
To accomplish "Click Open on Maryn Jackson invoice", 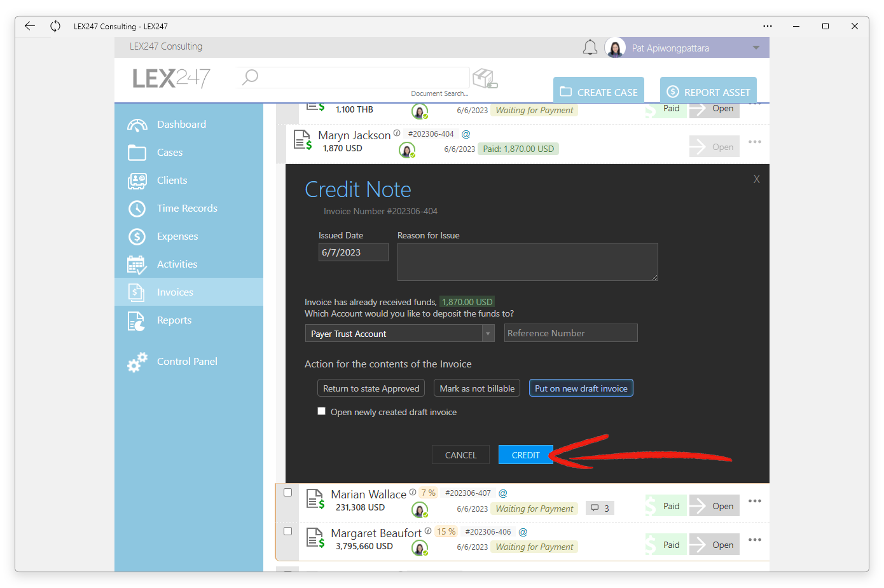I will click(x=714, y=147).
